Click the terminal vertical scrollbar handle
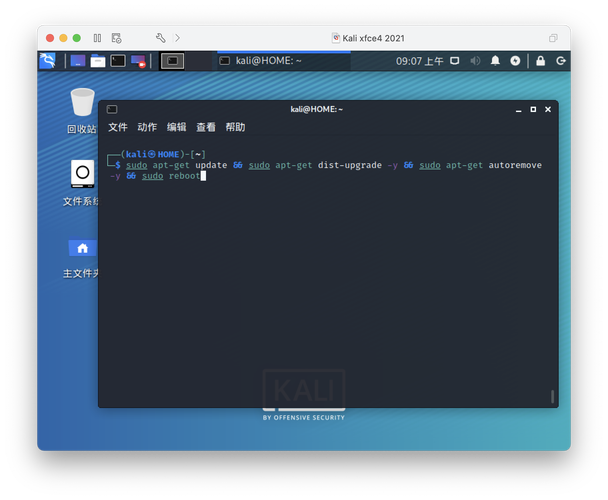The image size is (608, 500). click(552, 396)
